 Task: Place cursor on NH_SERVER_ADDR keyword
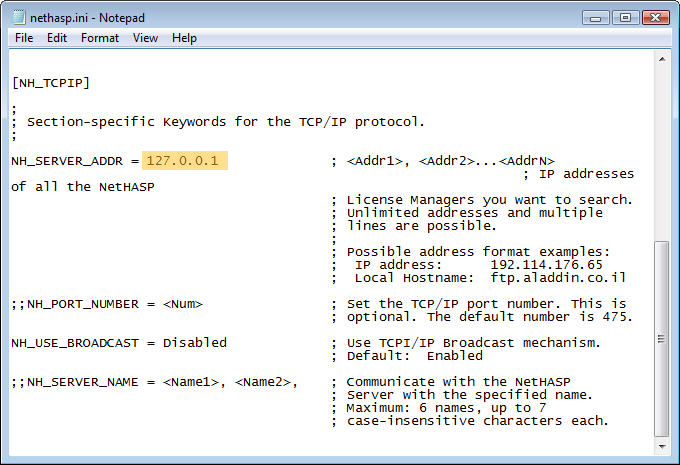(x=66, y=161)
